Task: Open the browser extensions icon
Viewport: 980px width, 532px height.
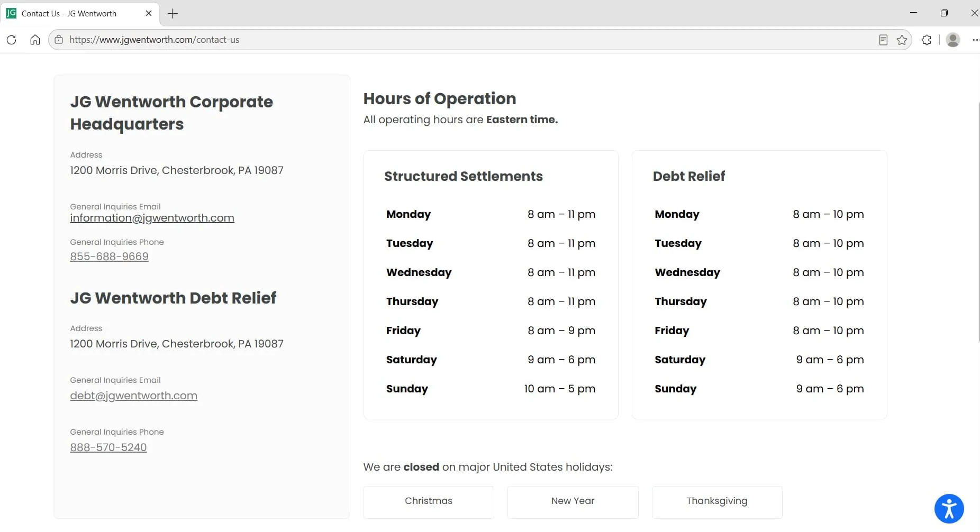Action: (927, 40)
